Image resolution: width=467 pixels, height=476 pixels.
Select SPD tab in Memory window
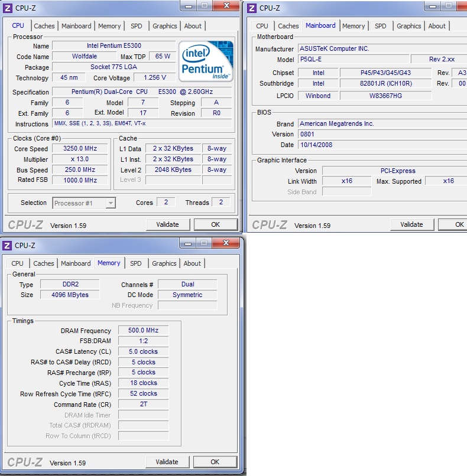[x=135, y=263]
